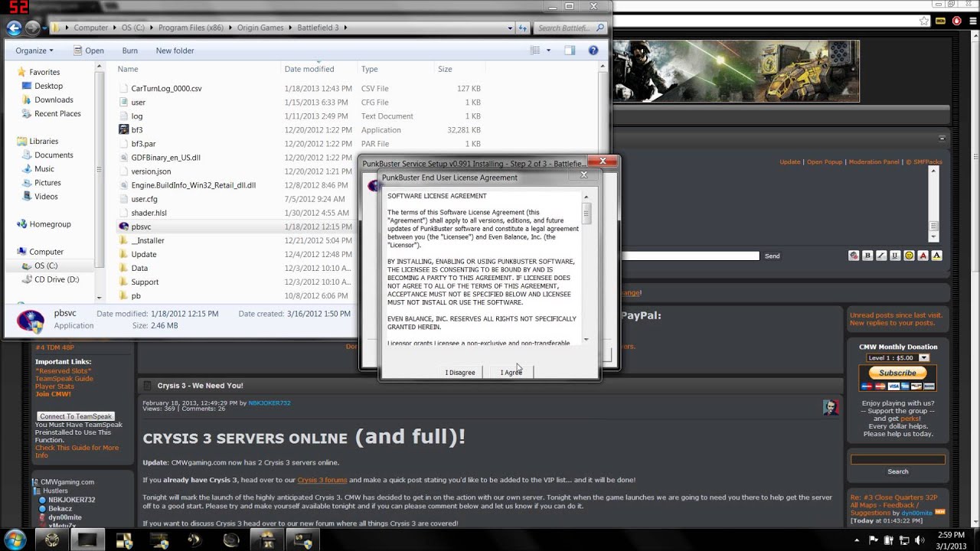Click the Open Popup link
This screenshot has width=980, height=551.
tap(825, 162)
